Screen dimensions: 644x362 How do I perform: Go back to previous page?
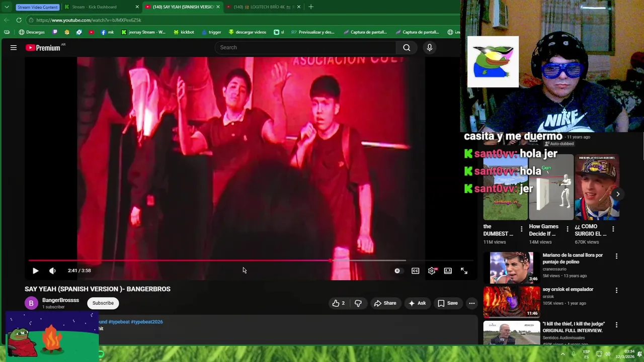[7, 20]
